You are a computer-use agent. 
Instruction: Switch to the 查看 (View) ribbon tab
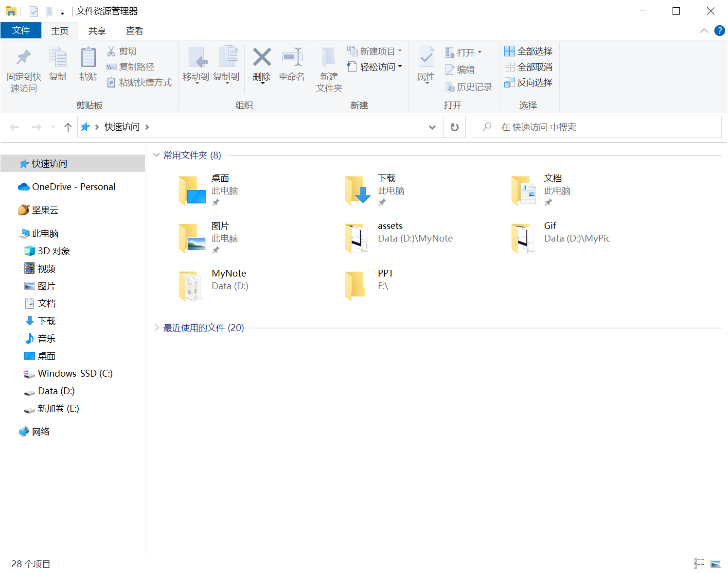(x=135, y=31)
